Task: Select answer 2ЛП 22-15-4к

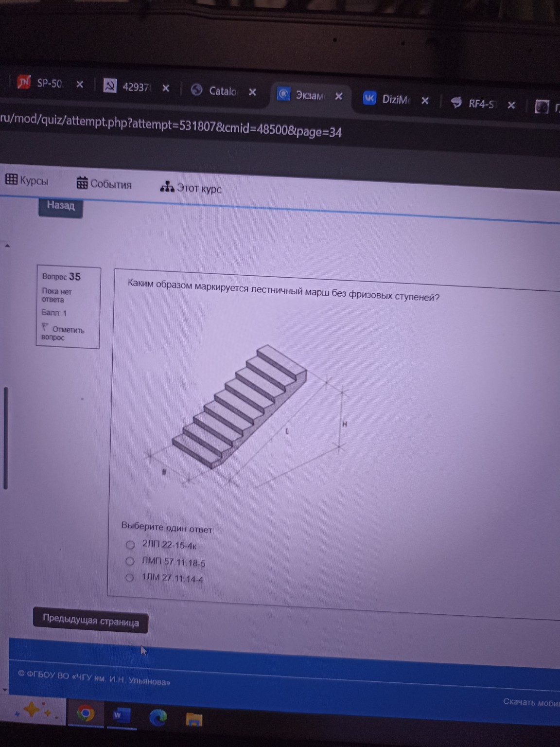Action: [x=130, y=545]
